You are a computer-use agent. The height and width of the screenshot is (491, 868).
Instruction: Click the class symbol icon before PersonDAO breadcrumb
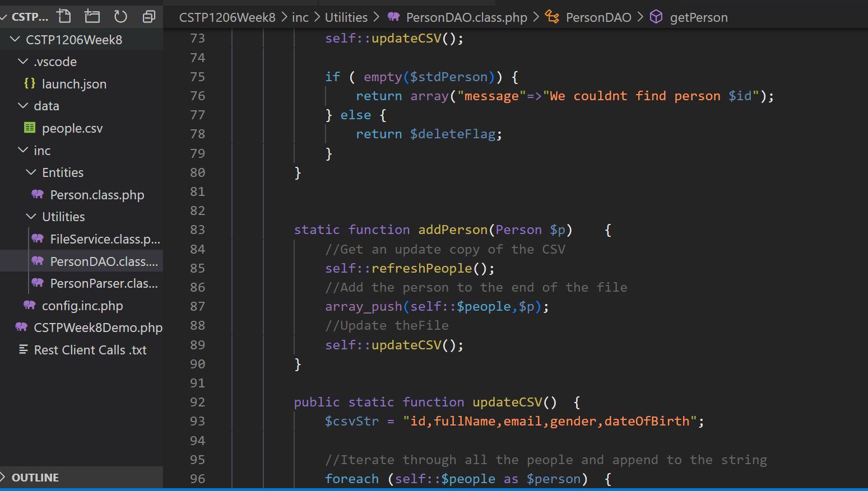click(x=552, y=17)
